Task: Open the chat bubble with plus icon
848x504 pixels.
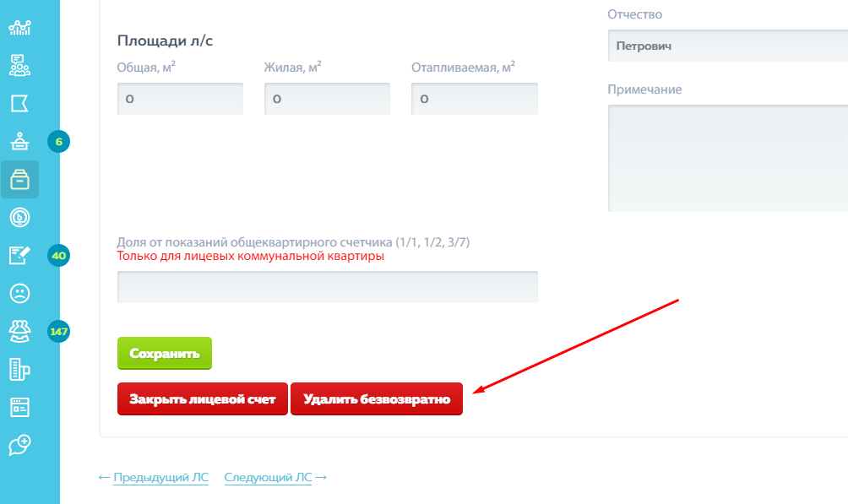Action: coord(20,445)
